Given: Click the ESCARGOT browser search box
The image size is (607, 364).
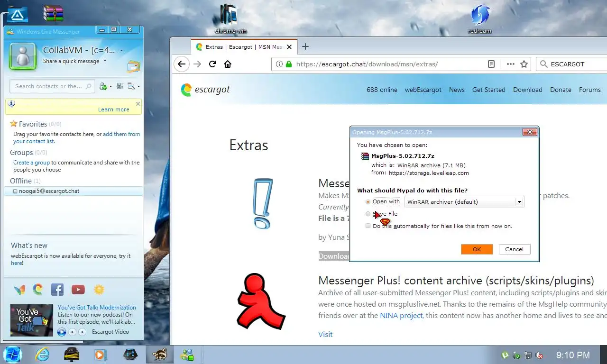Looking at the screenshot, I should 572,64.
